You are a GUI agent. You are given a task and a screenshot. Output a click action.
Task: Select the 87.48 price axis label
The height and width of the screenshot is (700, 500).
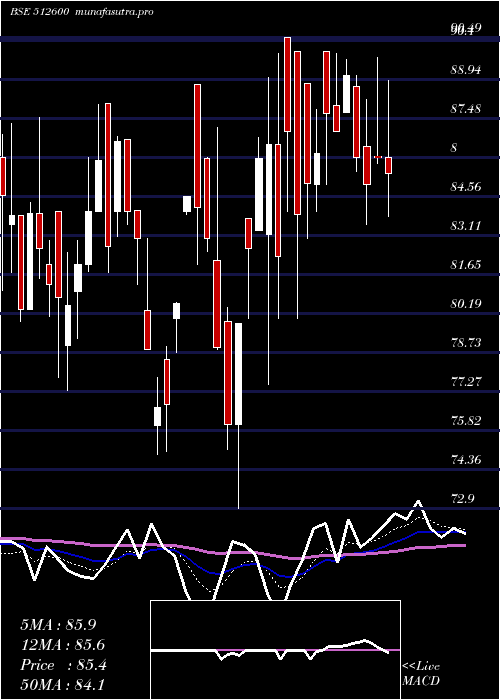pyautogui.click(x=466, y=108)
